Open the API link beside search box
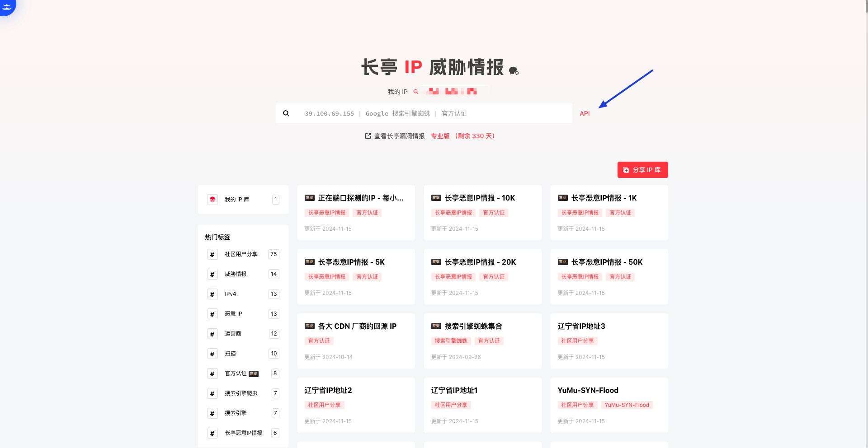The width and height of the screenshot is (868, 448). 585,113
